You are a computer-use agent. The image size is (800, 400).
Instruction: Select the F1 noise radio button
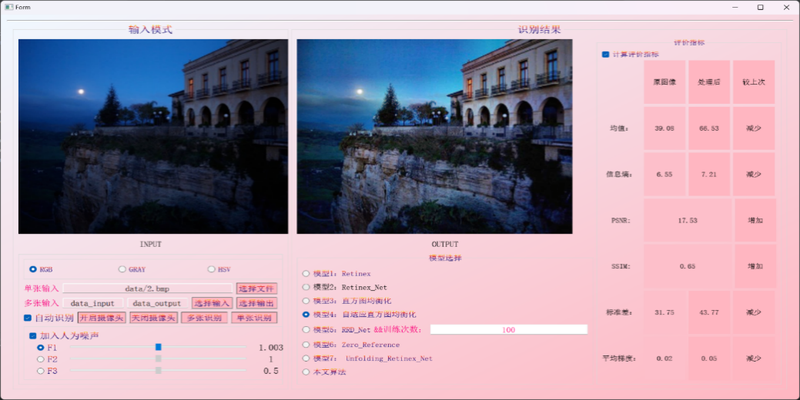pos(41,347)
